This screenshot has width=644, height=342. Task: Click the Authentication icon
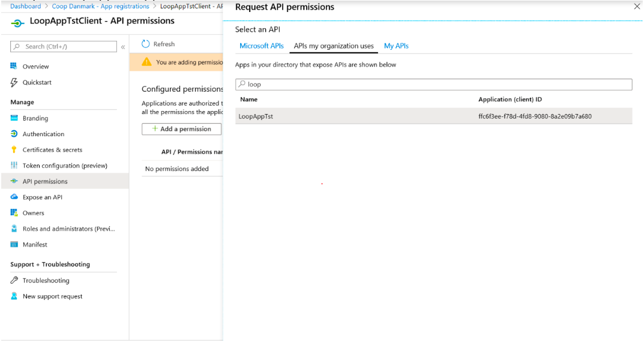(x=14, y=133)
